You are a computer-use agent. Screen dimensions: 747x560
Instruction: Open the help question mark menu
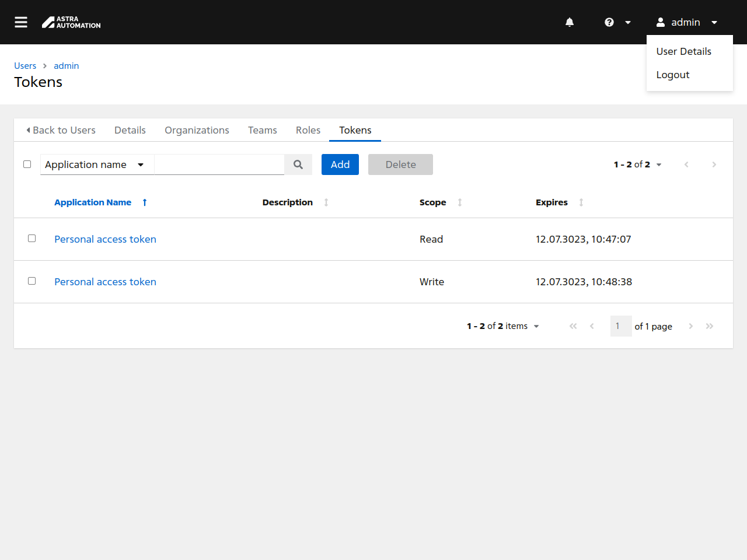pos(609,22)
